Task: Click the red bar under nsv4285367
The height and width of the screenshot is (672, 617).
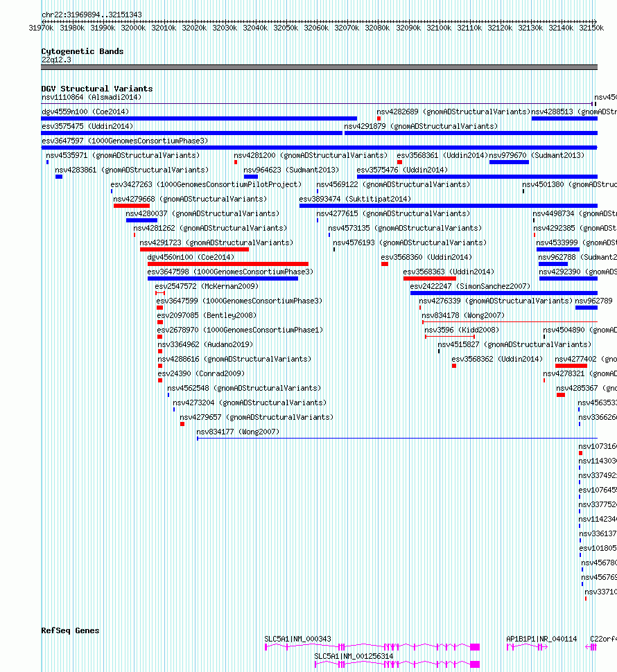Action: (x=560, y=395)
